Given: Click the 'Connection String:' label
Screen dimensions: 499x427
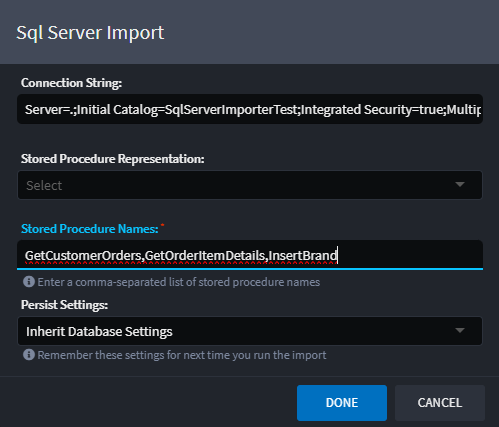Looking at the screenshot, I should coord(71,83).
